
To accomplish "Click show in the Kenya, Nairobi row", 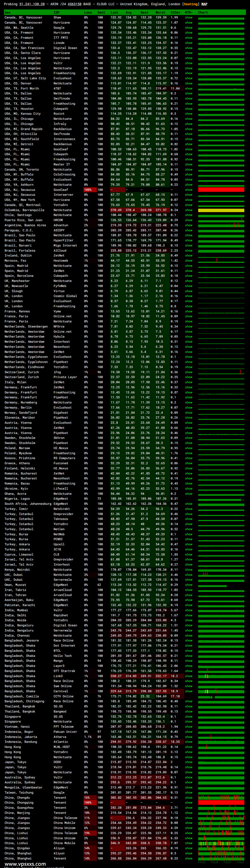I will click(189, 570).
